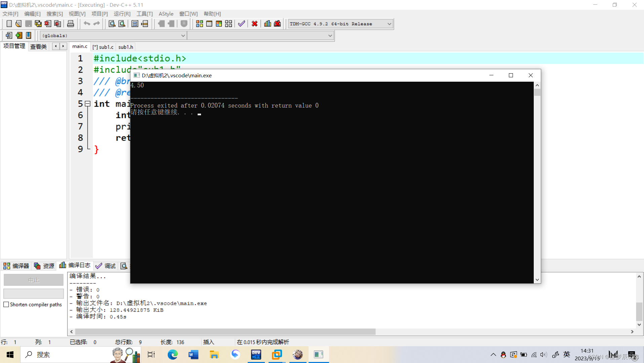
Task: Open the 运行[R] menu
Action: point(122,14)
